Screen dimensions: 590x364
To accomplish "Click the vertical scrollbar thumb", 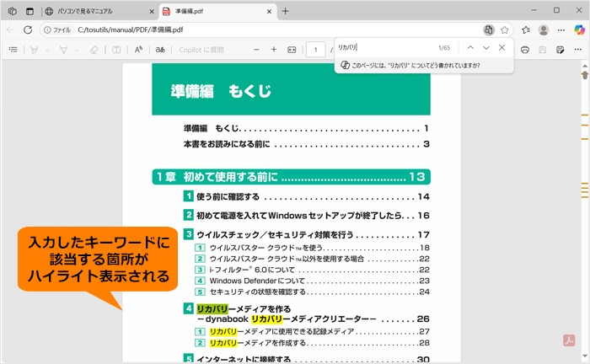I will (x=585, y=76).
